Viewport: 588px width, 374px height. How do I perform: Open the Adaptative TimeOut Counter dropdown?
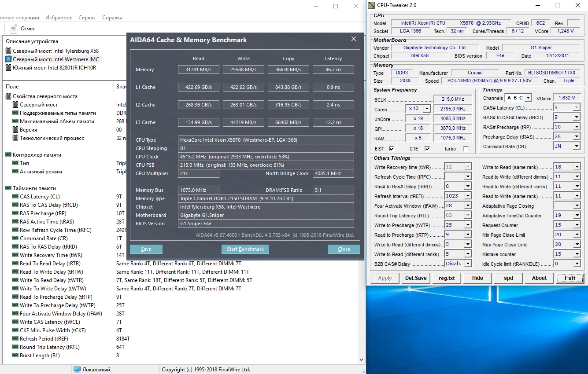pyautogui.click(x=576, y=215)
